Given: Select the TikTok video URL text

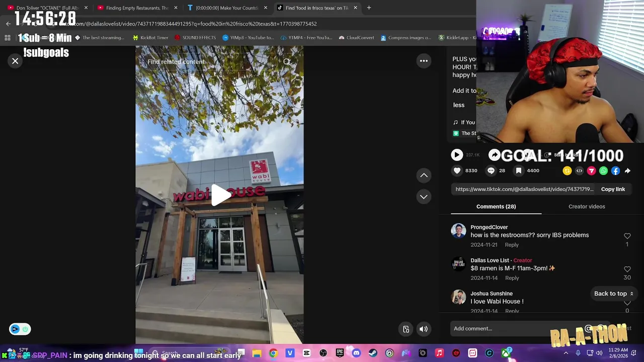Looking at the screenshot, I should tap(524, 189).
